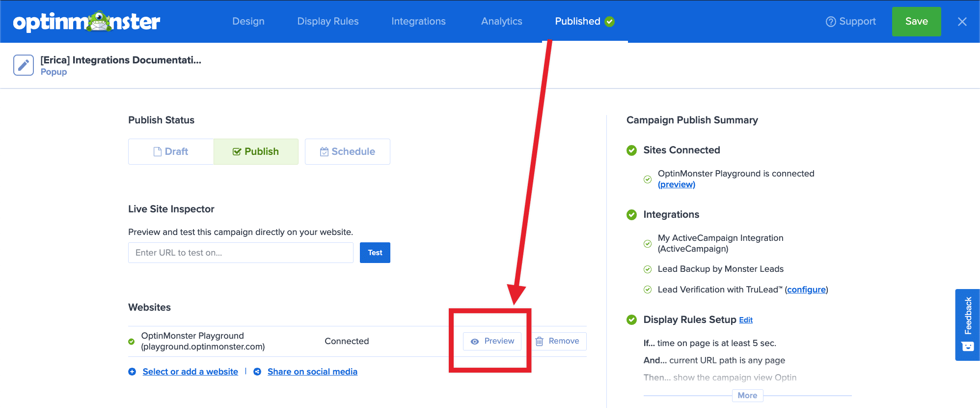Set publish status to Draft
This screenshot has height=408, width=980.
point(171,151)
